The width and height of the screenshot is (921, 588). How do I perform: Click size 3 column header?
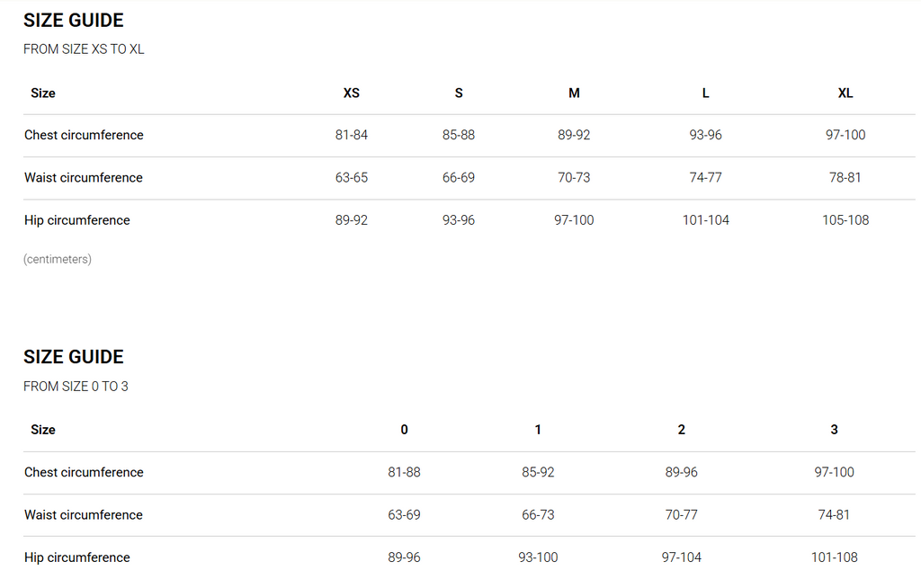pyautogui.click(x=834, y=431)
